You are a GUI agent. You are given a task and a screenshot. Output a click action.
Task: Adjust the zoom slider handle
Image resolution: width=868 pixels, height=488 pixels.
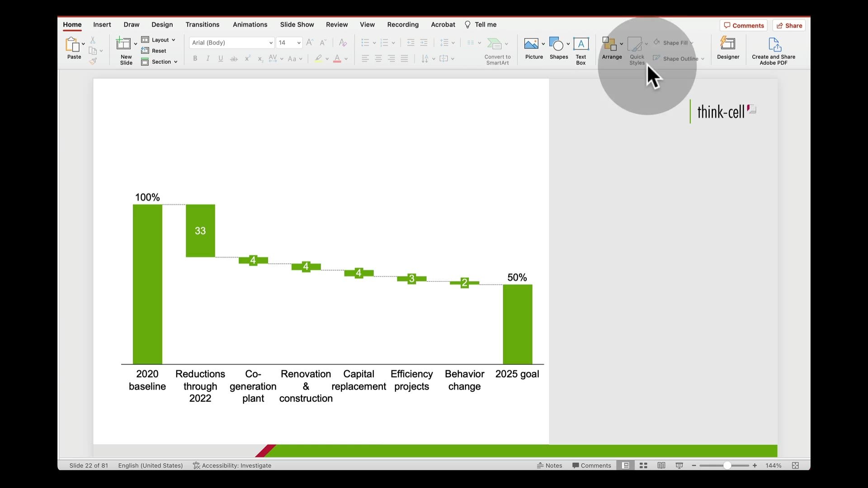pyautogui.click(x=727, y=465)
